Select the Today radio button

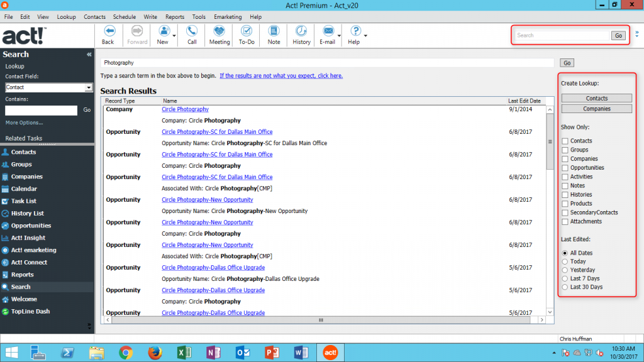coord(565,261)
